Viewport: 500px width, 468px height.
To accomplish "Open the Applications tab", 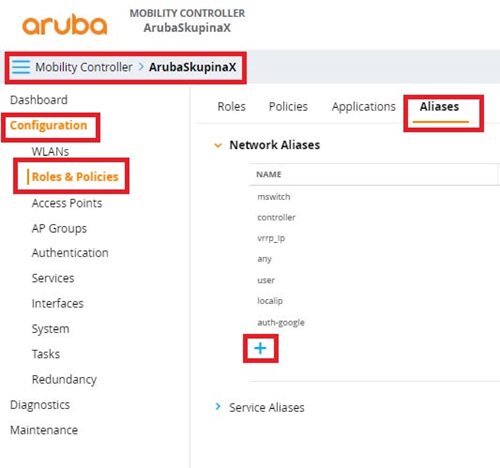I will click(364, 107).
